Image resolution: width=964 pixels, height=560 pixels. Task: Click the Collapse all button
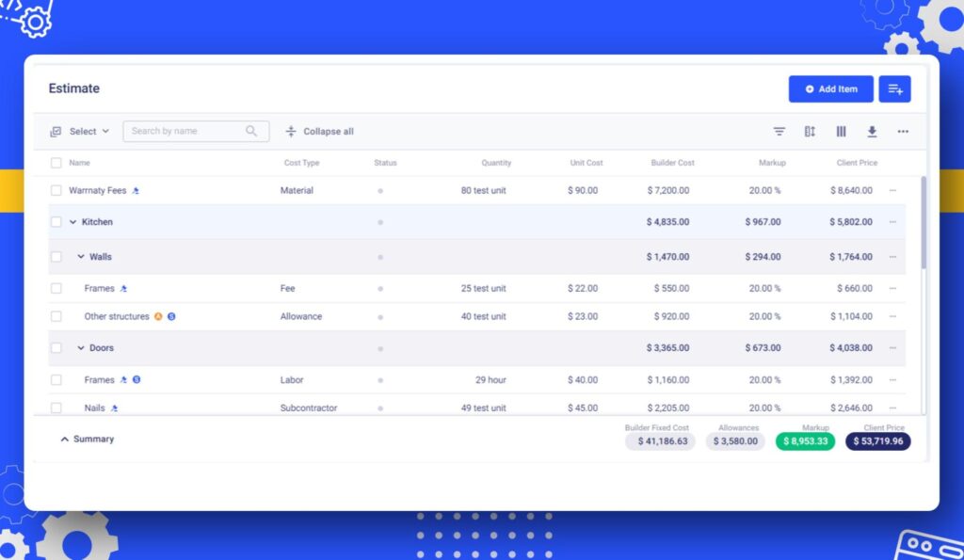(x=320, y=131)
